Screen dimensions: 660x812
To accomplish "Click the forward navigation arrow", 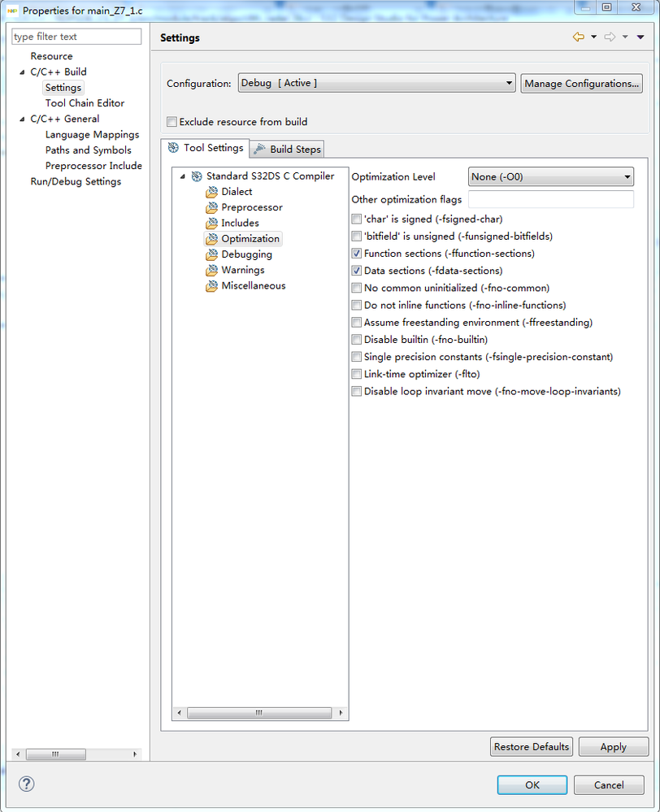I will (610, 37).
